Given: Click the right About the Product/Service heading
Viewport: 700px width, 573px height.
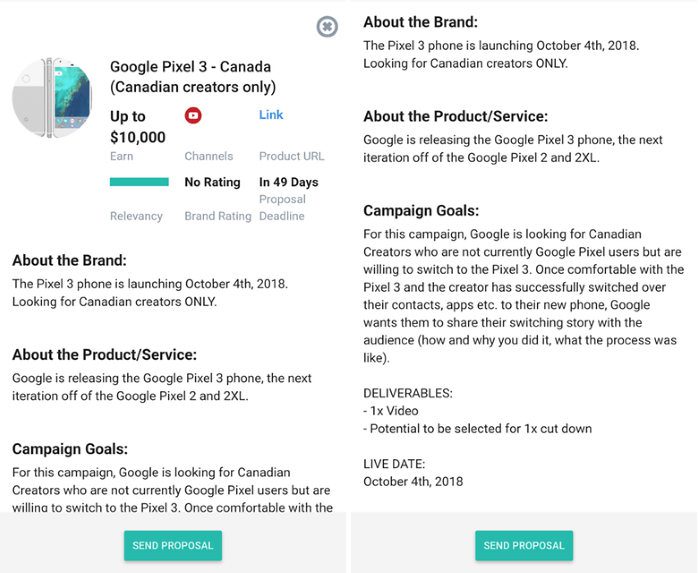Looking at the screenshot, I should [455, 116].
